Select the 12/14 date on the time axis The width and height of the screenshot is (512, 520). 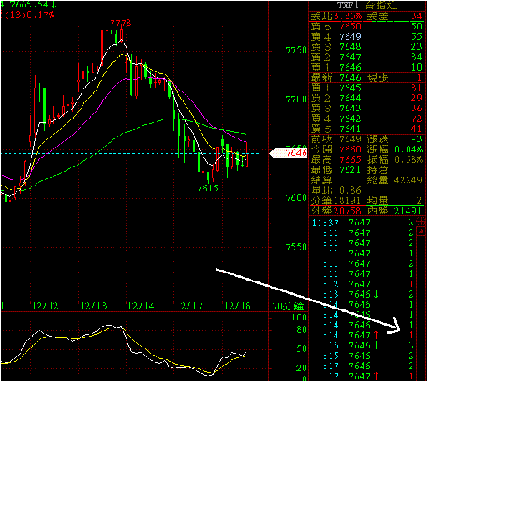click(141, 306)
